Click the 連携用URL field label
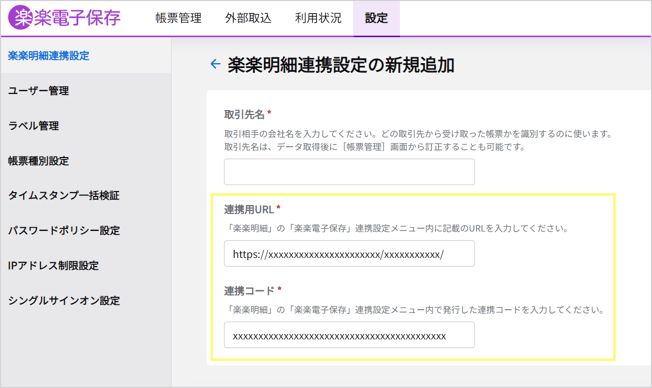The width and height of the screenshot is (652, 388). coord(249,209)
